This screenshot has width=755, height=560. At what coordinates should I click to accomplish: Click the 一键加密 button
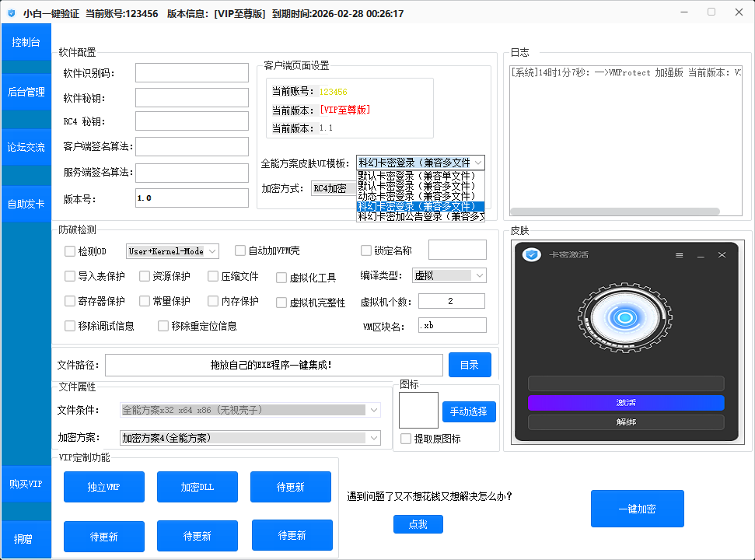coord(637,508)
